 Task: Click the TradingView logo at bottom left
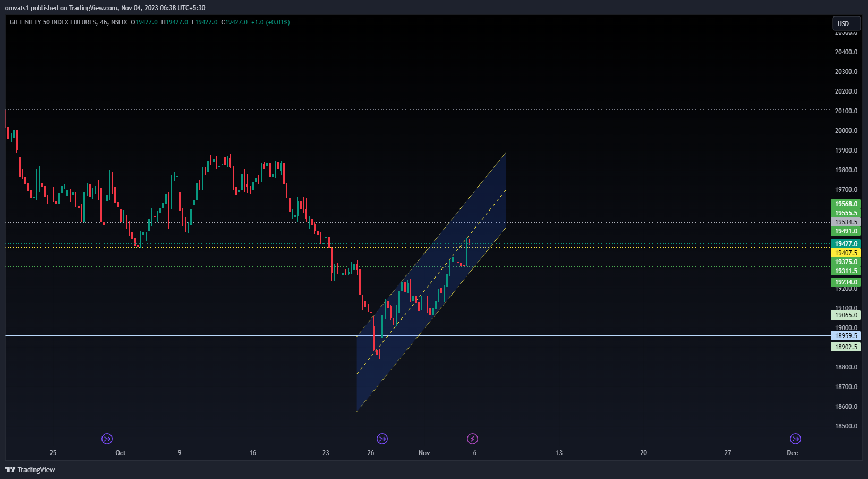30,469
